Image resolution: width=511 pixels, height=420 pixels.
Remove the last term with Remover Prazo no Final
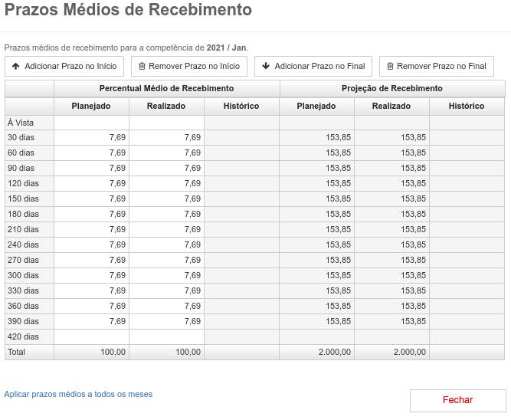[437, 66]
